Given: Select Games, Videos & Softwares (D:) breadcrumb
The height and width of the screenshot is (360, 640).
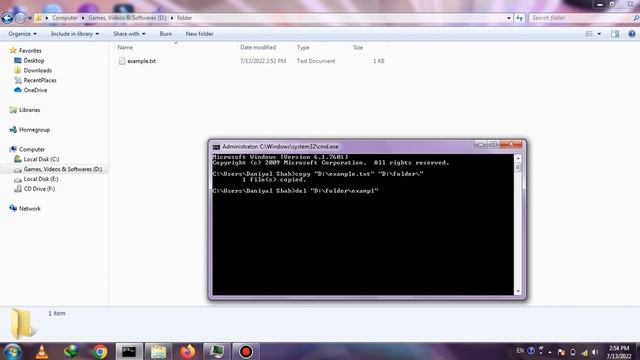Looking at the screenshot, I should tap(127, 18).
